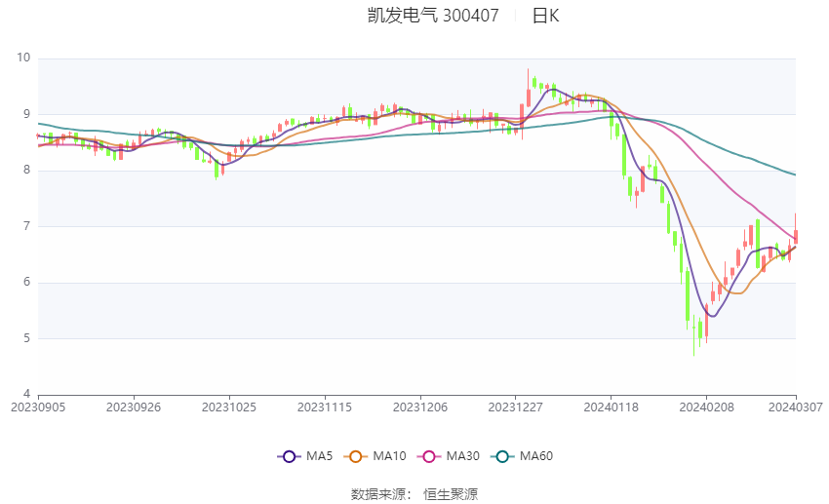Toggle the MA30 legend circle icon

click(x=429, y=456)
